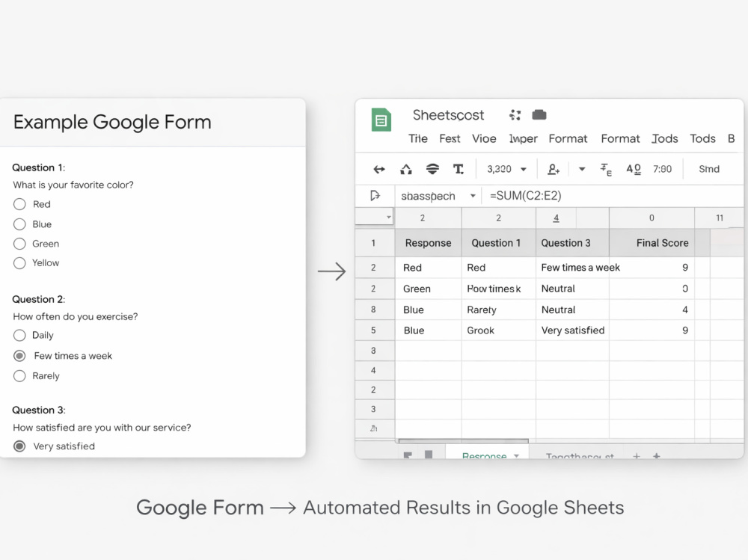
Task: Select the Question 1 header cell
Action: point(498,243)
